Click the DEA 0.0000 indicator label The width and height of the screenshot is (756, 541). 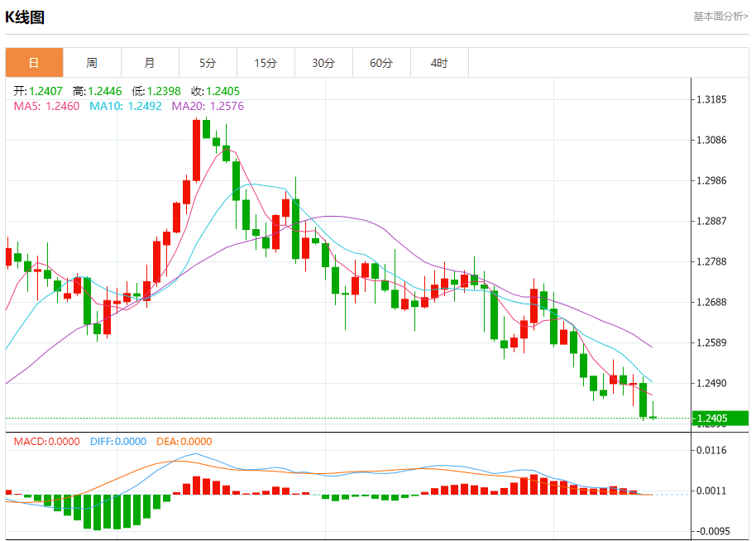184,442
